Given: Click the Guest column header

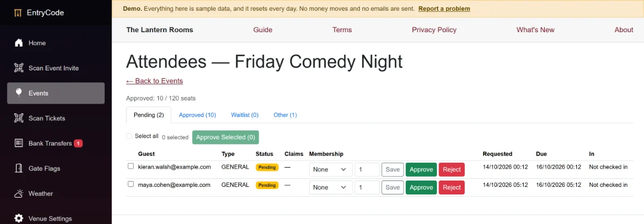Looking at the screenshot, I should point(147,154).
